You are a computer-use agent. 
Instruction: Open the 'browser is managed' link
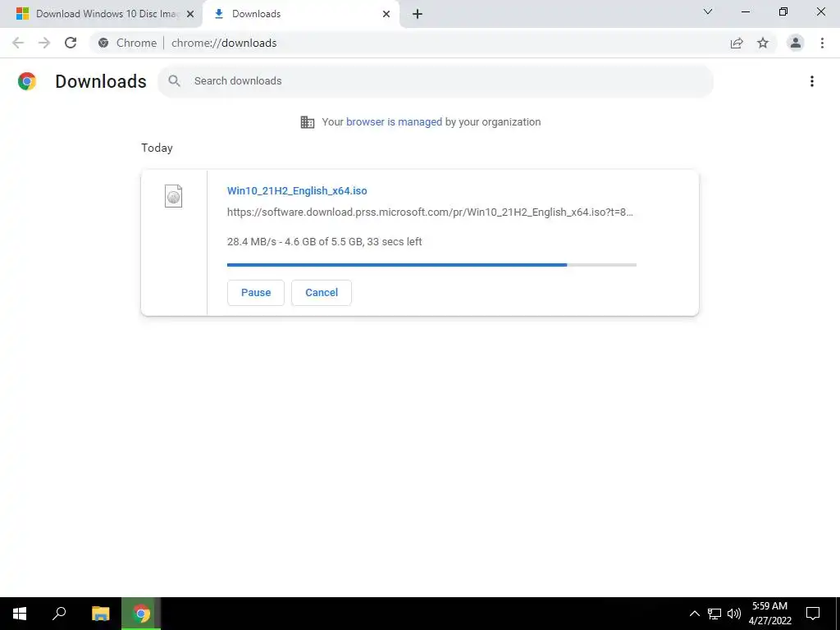click(x=395, y=122)
